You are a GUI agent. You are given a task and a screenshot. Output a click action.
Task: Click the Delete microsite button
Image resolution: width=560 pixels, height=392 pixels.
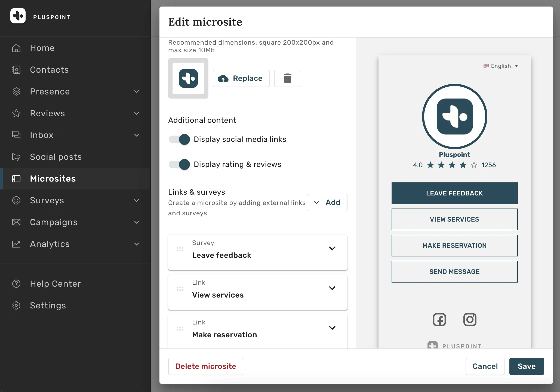click(205, 366)
